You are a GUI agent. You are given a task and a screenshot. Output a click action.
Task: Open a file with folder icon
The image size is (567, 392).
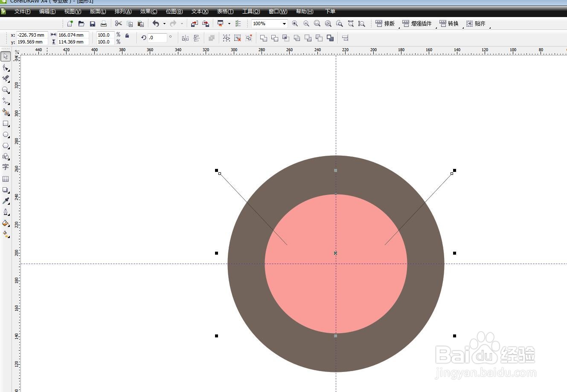click(81, 24)
